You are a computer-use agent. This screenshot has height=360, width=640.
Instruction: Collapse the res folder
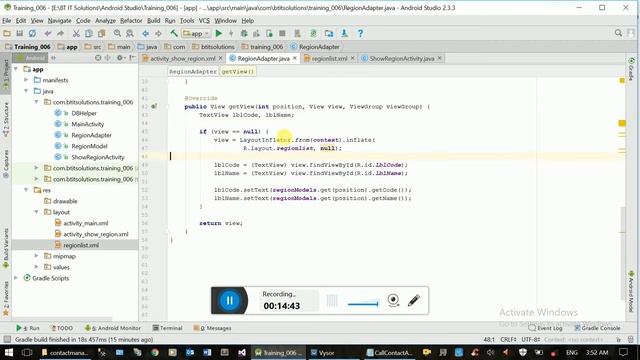coord(26,190)
